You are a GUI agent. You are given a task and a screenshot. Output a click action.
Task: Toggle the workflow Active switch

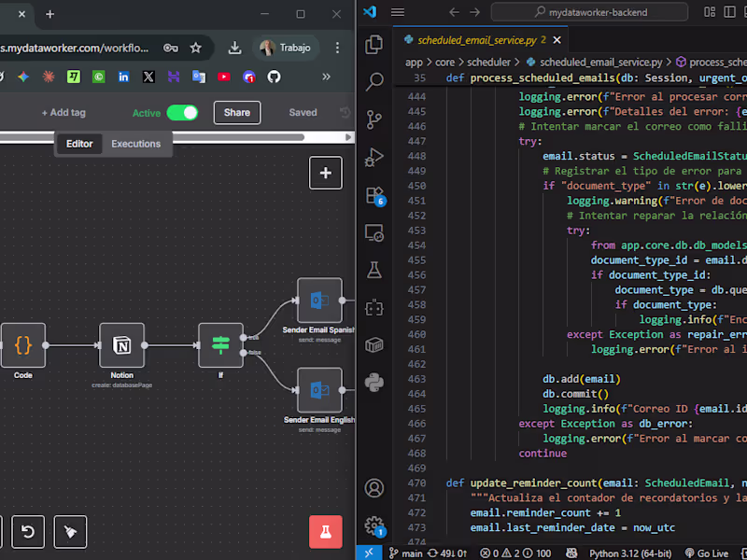(183, 111)
